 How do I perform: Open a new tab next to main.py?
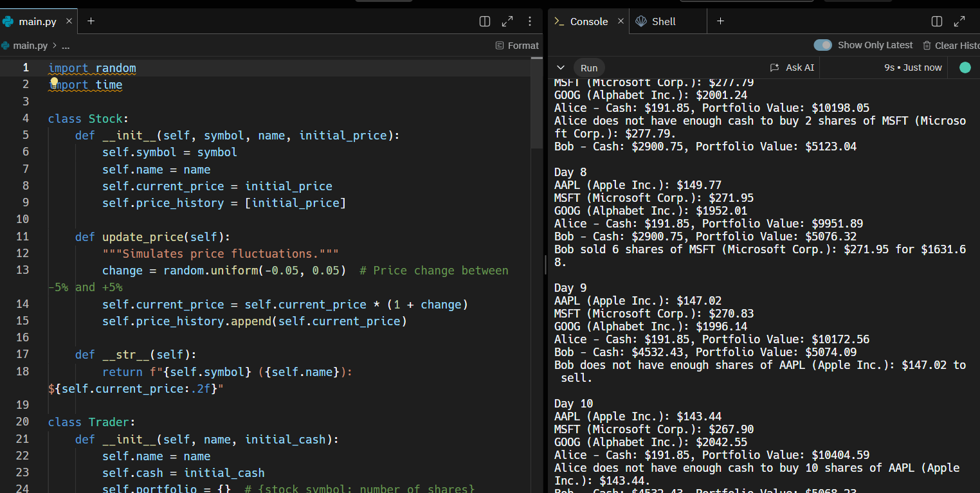point(91,21)
